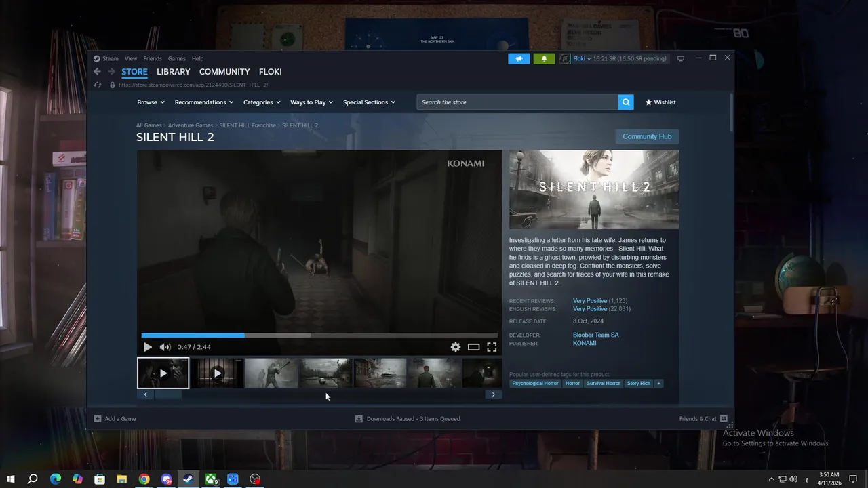Open the Ways to Play dropdown
The width and height of the screenshot is (868, 488).
point(311,102)
